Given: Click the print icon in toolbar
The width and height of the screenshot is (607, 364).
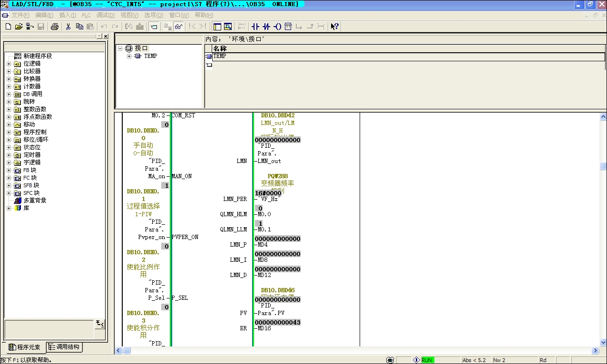Looking at the screenshot, I should pyautogui.click(x=54, y=27).
